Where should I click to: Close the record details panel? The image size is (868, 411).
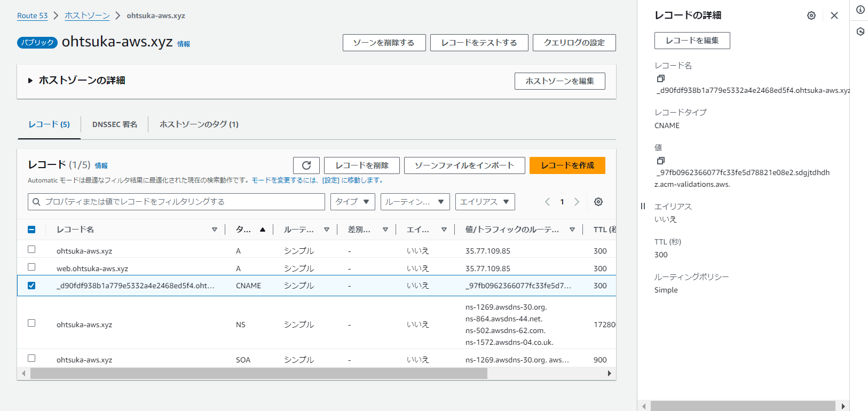click(x=834, y=15)
